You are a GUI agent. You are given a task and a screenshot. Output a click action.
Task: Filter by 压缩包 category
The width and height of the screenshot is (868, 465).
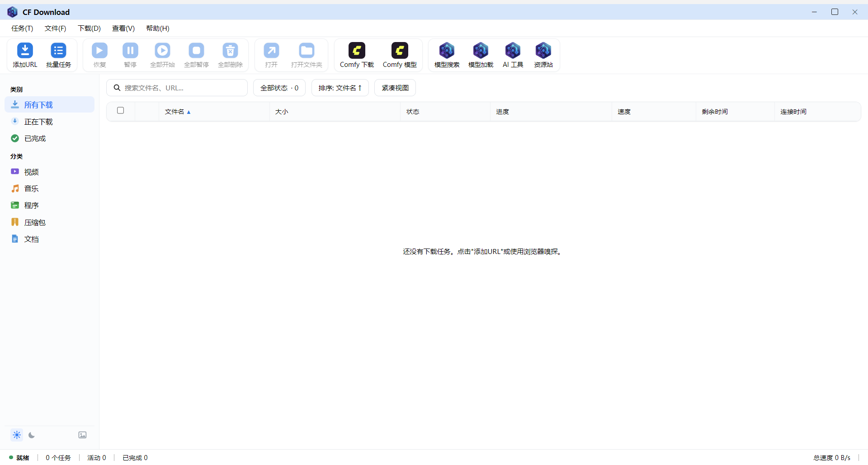coord(50,222)
